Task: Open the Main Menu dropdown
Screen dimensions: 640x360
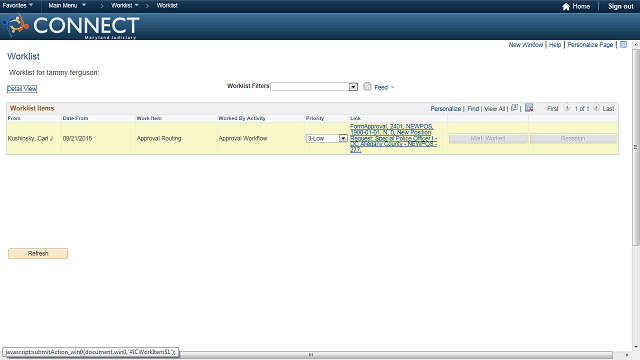Action: [67, 6]
